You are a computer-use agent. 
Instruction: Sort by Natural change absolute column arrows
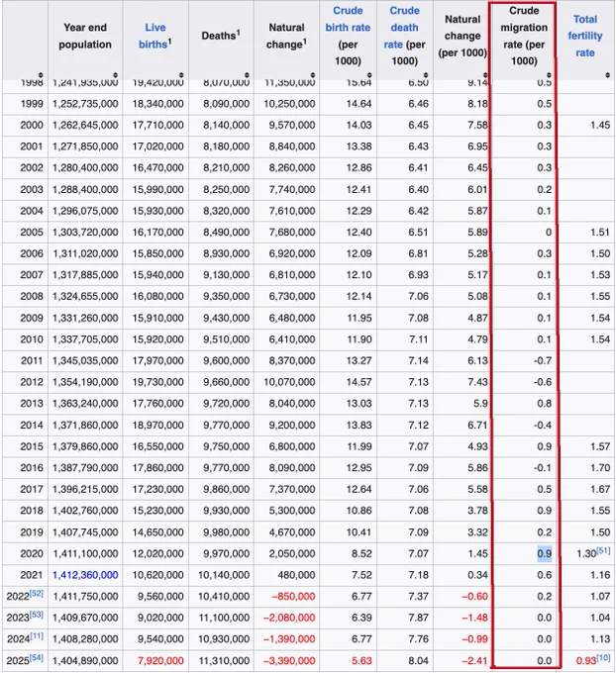(x=312, y=75)
